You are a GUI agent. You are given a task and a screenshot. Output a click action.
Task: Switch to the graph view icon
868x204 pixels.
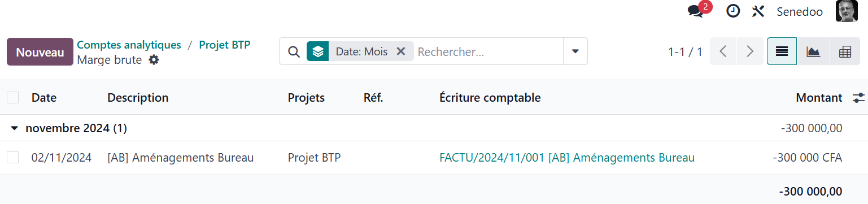click(813, 51)
